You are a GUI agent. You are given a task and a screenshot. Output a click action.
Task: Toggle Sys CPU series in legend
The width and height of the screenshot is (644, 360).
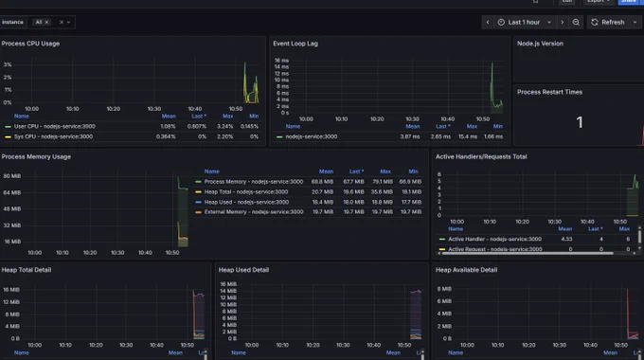point(53,136)
